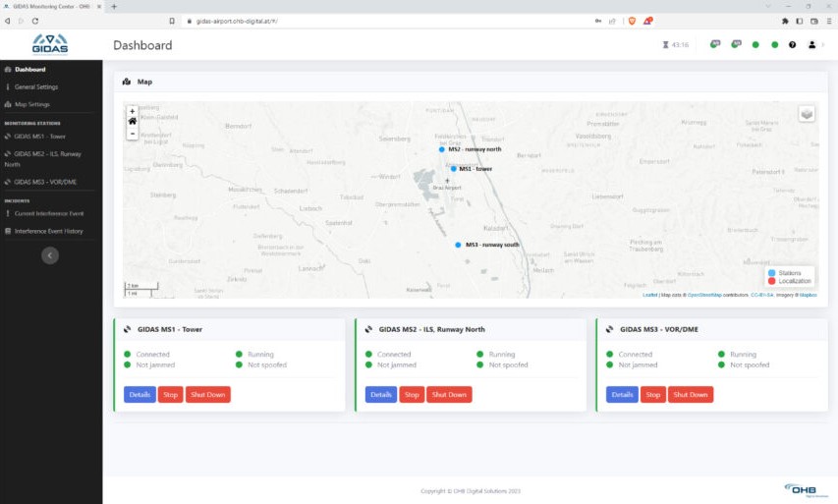Open the help question mark icon
838x504 pixels.
coord(792,44)
